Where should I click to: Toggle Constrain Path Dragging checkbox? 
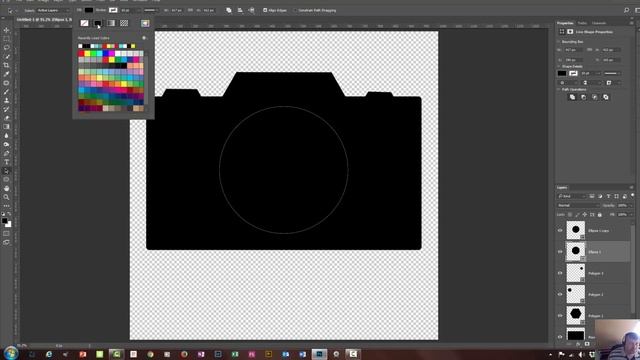coord(296,10)
